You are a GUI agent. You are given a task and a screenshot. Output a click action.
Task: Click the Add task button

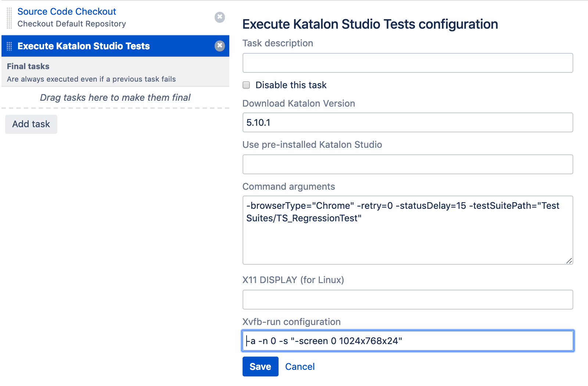[x=31, y=124]
